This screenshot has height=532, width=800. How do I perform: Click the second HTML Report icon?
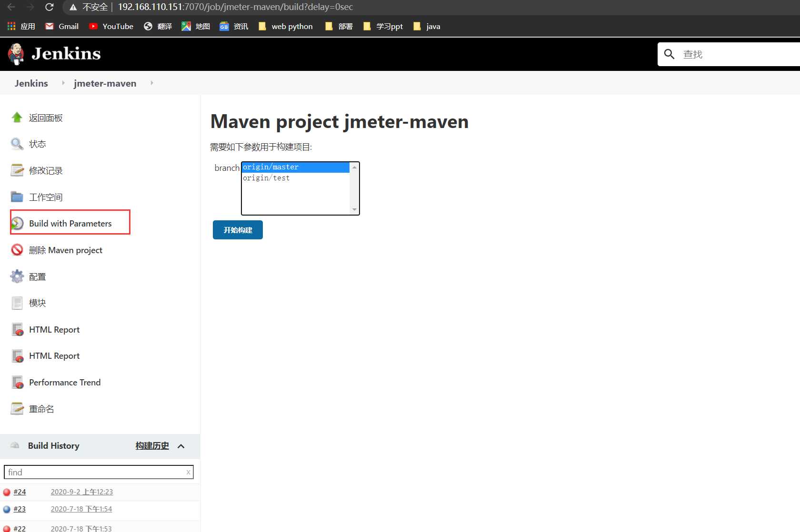coord(18,355)
